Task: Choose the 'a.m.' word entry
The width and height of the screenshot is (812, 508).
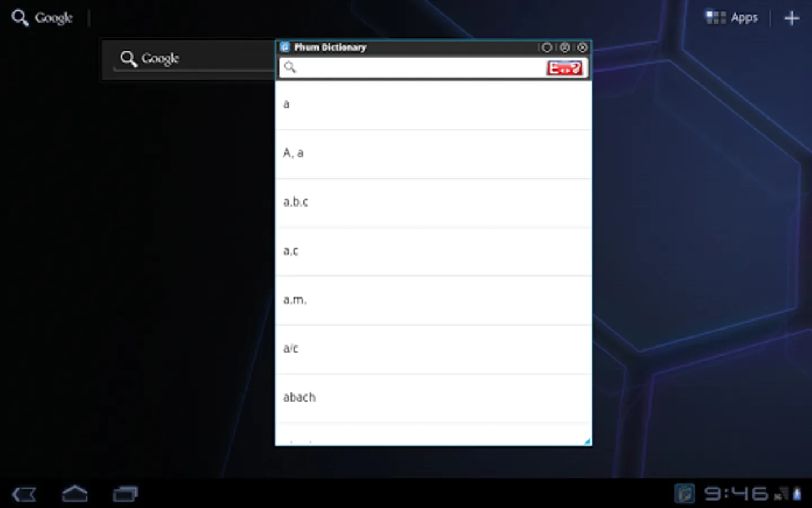Action: click(x=433, y=301)
